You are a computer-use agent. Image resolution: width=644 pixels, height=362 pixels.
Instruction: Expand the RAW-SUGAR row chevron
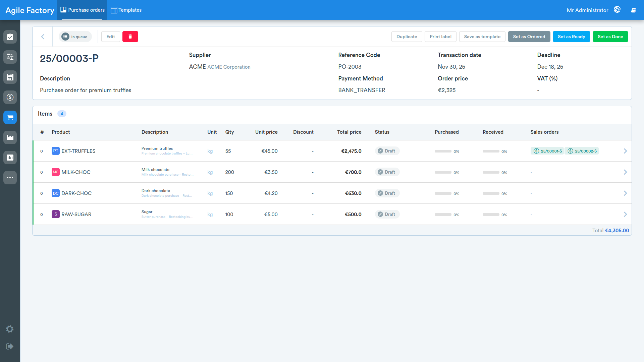coord(625,214)
